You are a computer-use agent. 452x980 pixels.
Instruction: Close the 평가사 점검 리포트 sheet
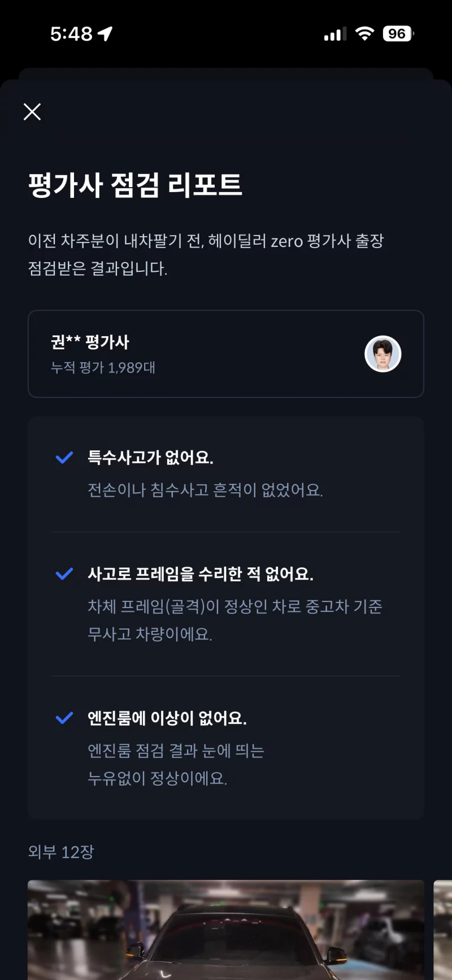pyautogui.click(x=32, y=112)
